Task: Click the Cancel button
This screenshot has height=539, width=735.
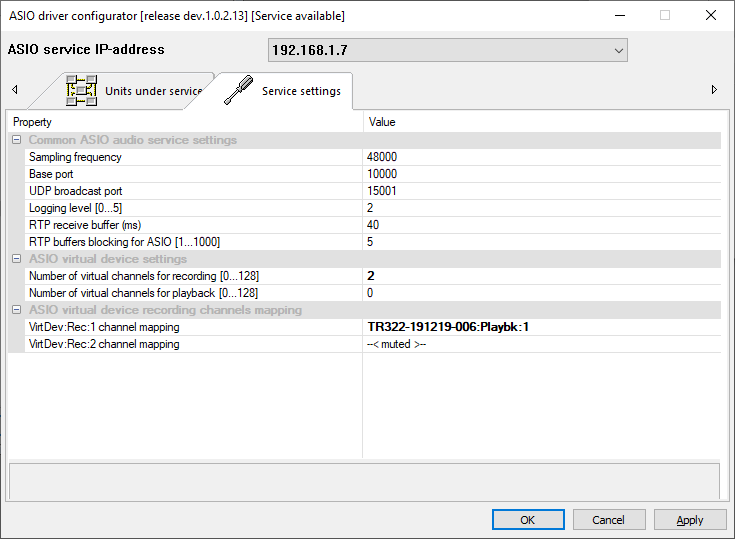Action: click(608, 520)
